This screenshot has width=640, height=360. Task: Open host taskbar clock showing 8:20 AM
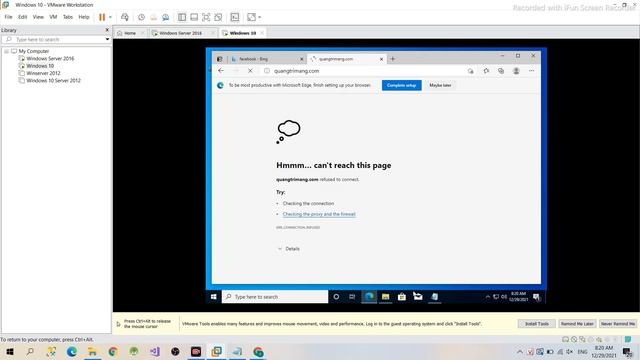coord(604,352)
